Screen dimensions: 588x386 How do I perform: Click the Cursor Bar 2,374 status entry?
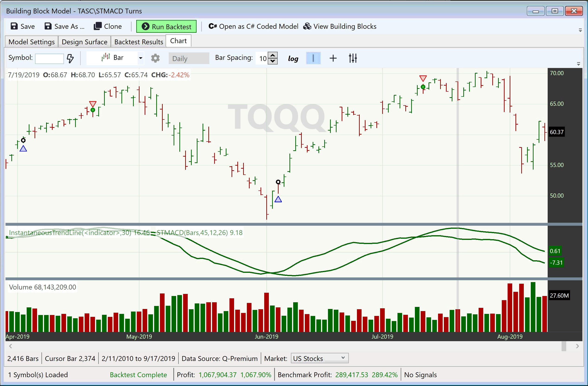[x=70, y=359]
